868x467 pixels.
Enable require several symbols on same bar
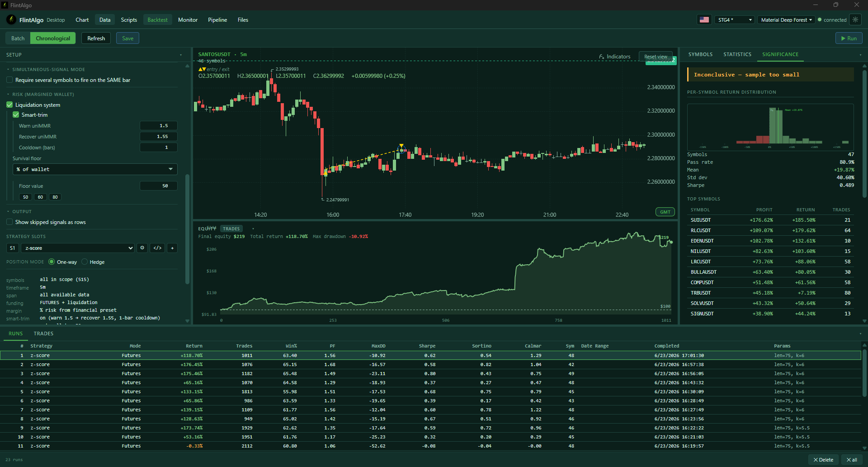9,80
